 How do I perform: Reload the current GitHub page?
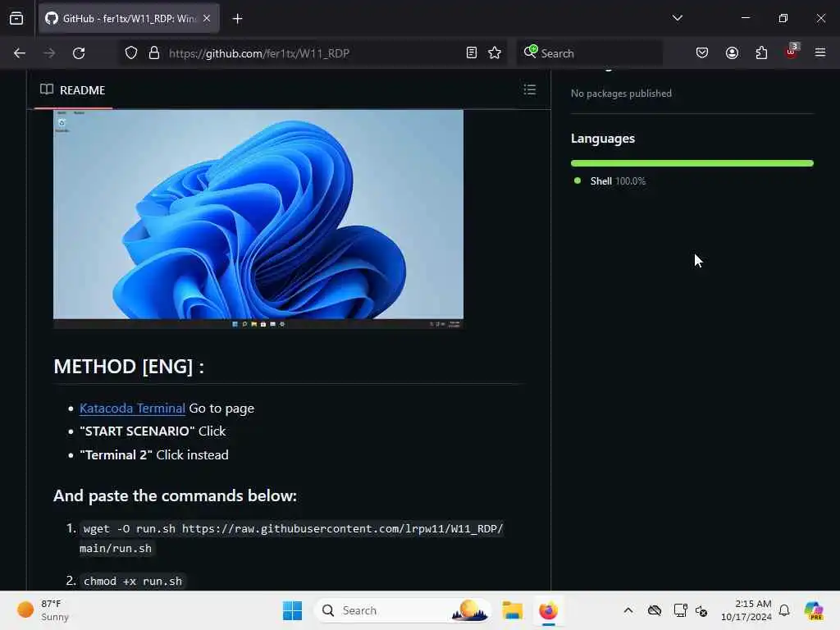click(79, 53)
